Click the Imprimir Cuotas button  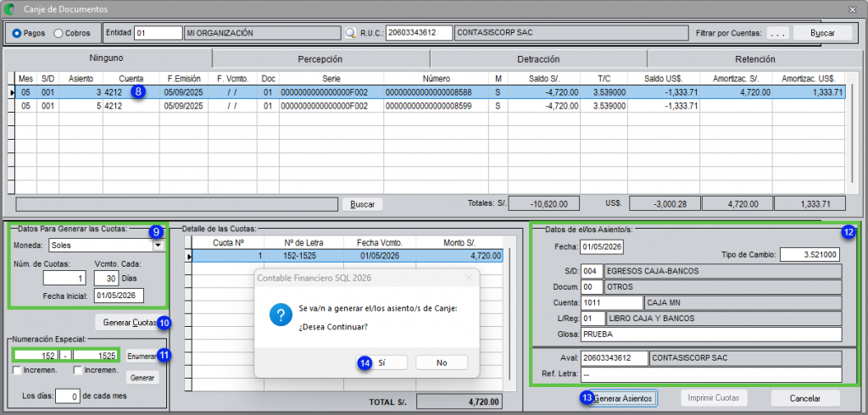(x=714, y=398)
